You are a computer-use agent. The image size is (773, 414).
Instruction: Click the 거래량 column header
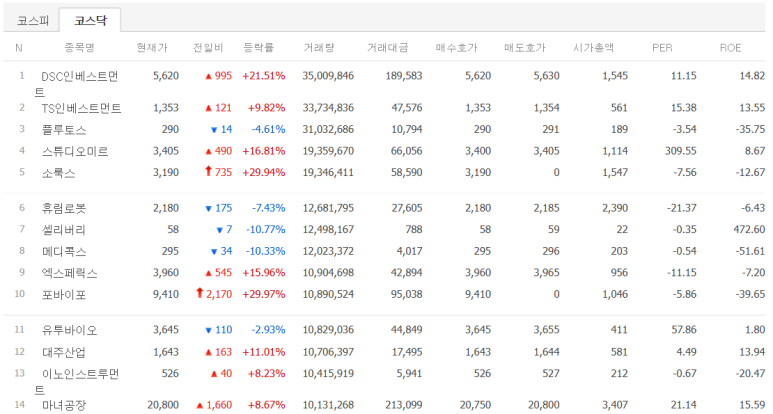click(x=319, y=48)
